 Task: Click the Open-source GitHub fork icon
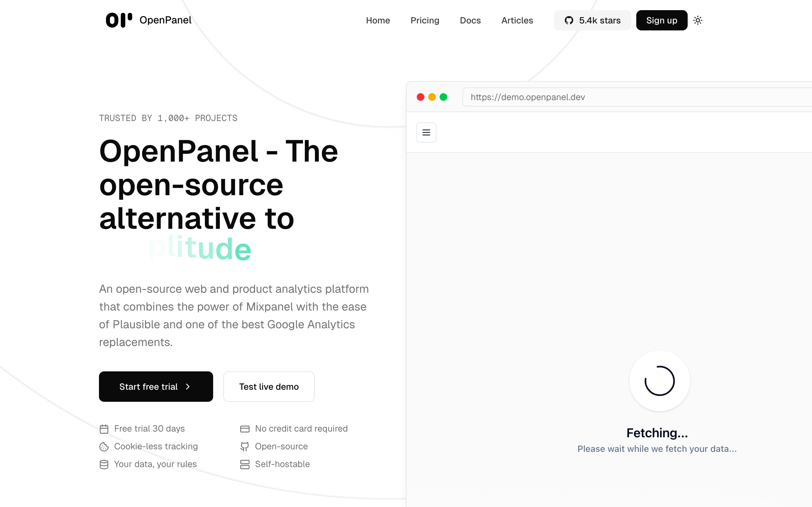click(x=245, y=447)
